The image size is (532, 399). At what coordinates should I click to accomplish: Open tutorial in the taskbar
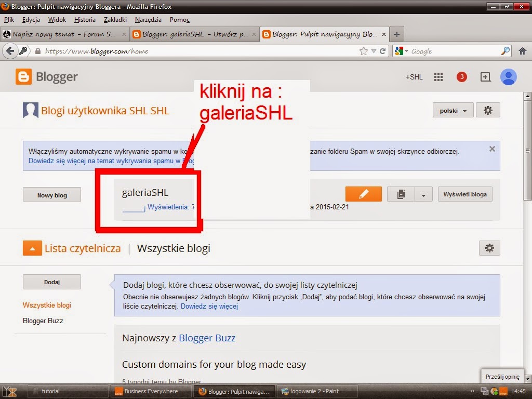[x=67, y=391]
